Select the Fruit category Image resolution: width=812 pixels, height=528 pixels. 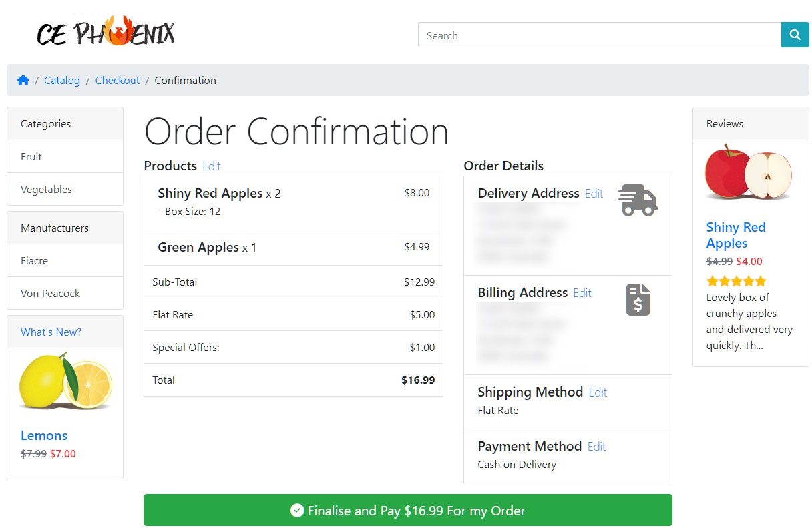coord(65,156)
